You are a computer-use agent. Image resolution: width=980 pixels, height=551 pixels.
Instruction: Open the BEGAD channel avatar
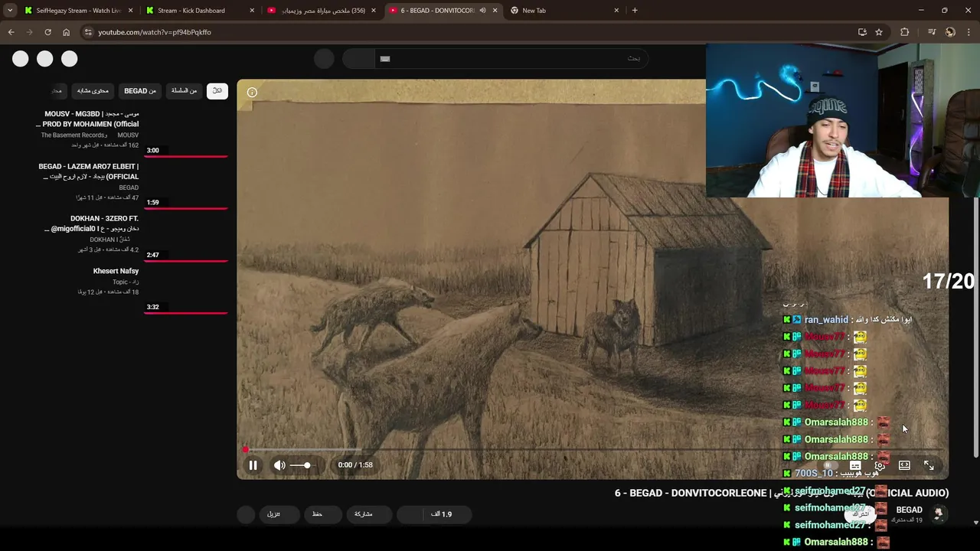(x=938, y=514)
